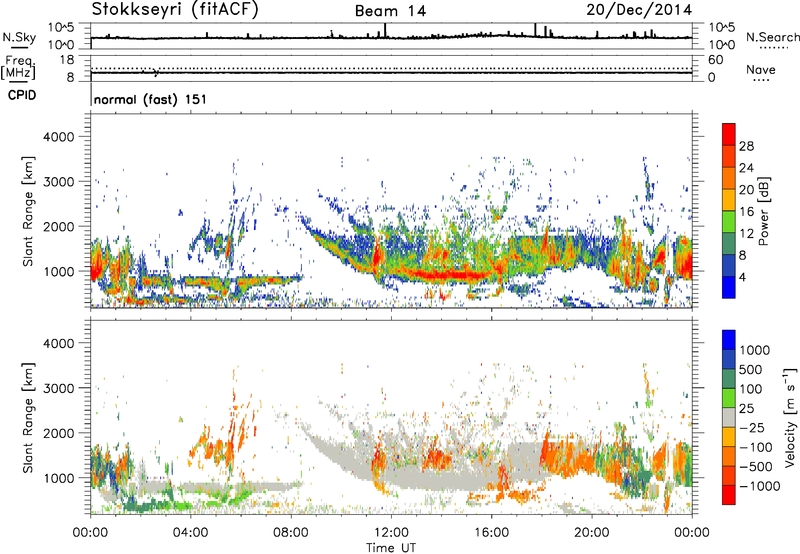Image resolution: width=800 pixels, height=554 pixels.
Task: Select the -100 velocity scale value
Action: click(x=756, y=447)
